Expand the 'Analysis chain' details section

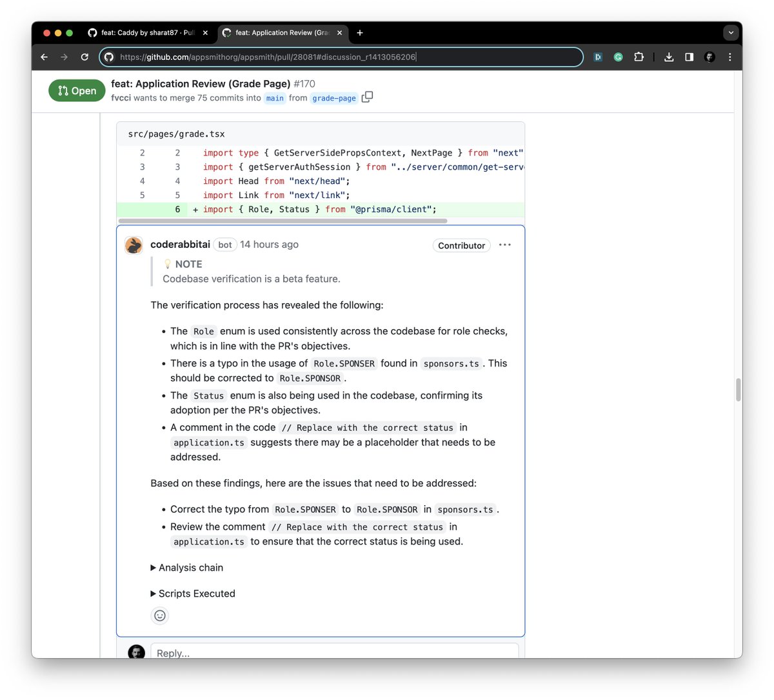click(x=187, y=568)
